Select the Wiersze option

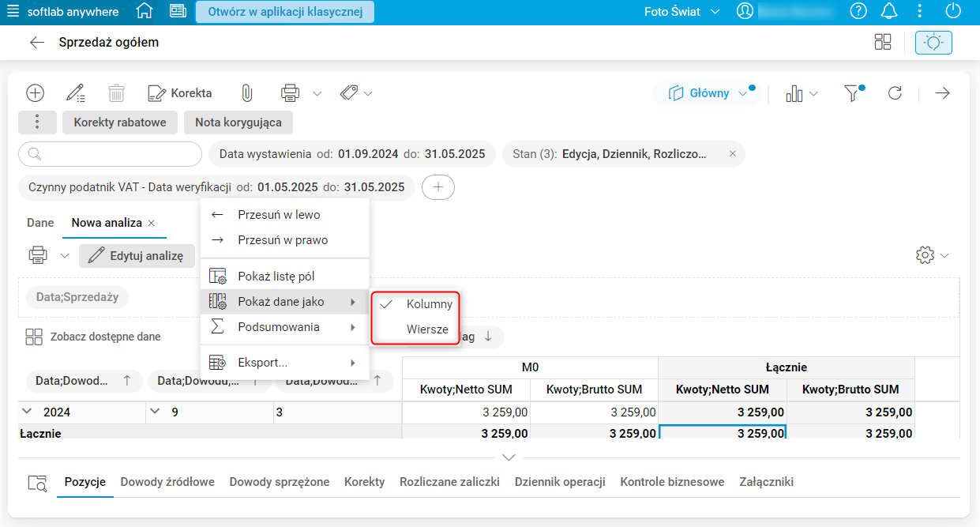(415, 329)
